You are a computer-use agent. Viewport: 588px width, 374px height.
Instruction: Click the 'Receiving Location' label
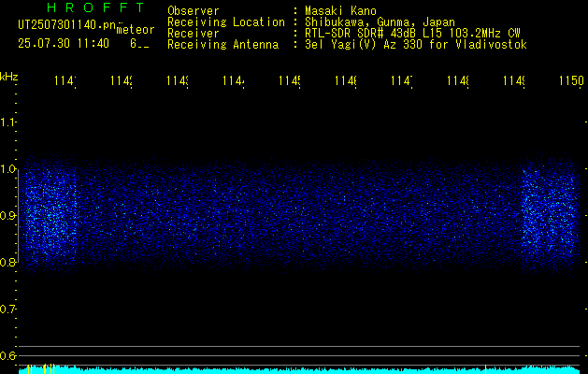pyautogui.click(x=226, y=22)
